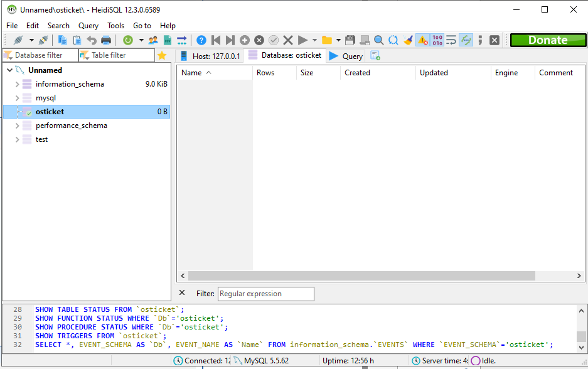Click the Find text magnifier icon
The image size is (588, 369).
[379, 40]
